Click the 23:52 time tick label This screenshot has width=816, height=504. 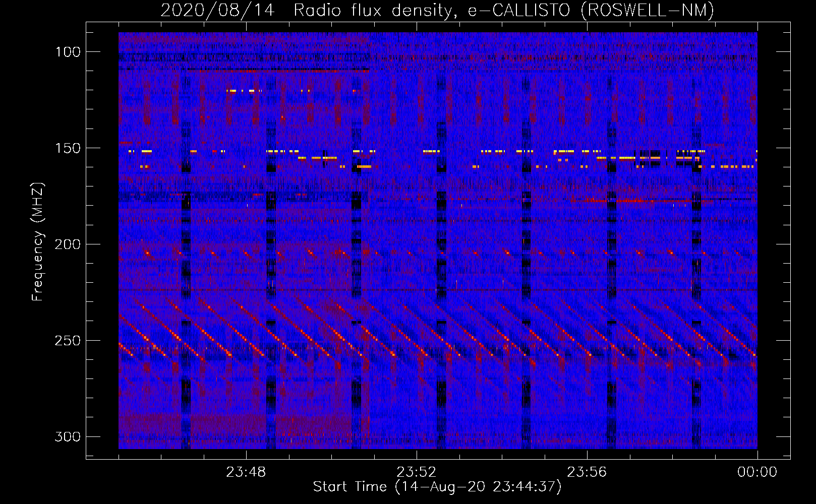(x=416, y=472)
